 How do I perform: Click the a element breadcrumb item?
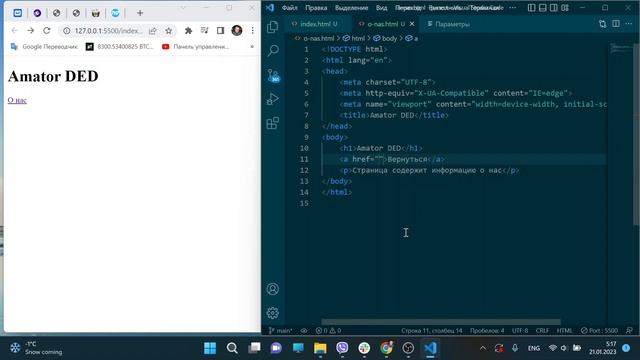(x=411, y=38)
